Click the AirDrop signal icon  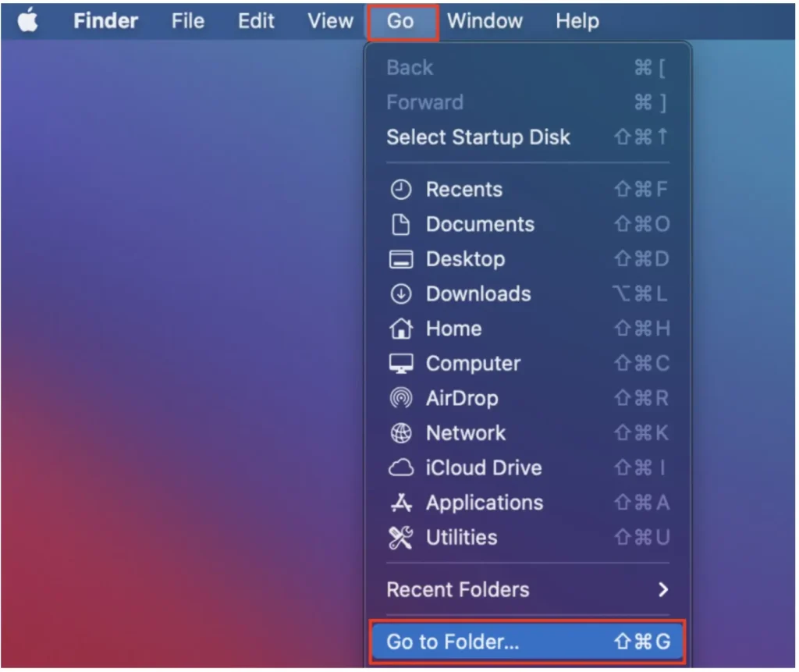click(x=400, y=398)
